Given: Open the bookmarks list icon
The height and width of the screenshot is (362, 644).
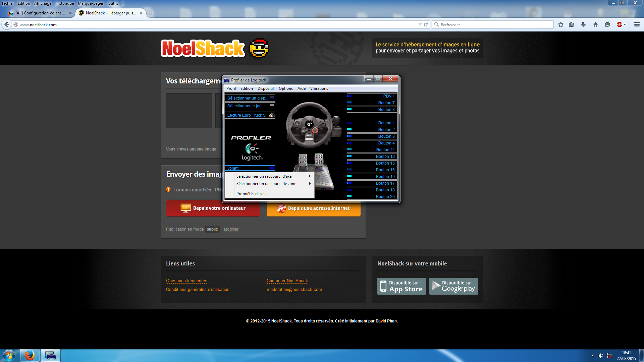Looking at the screenshot, I should (x=571, y=24).
